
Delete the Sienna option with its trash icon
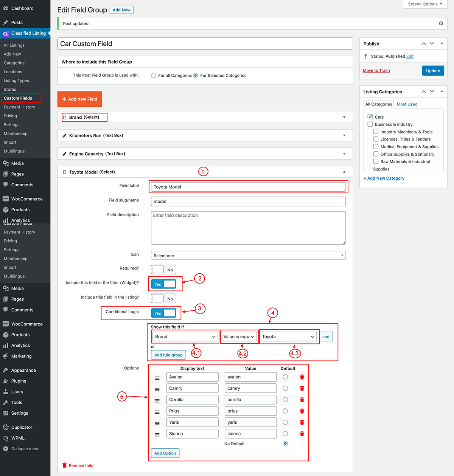(x=302, y=434)
